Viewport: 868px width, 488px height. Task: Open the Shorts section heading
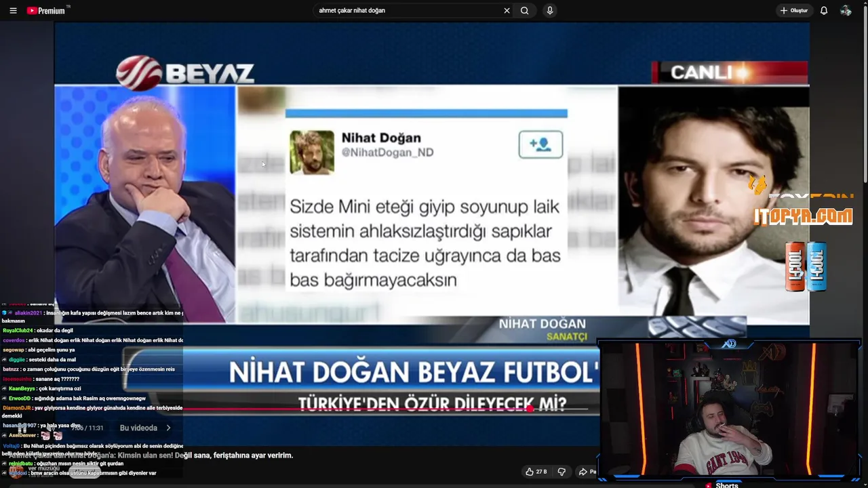click(x=726, y=485)
